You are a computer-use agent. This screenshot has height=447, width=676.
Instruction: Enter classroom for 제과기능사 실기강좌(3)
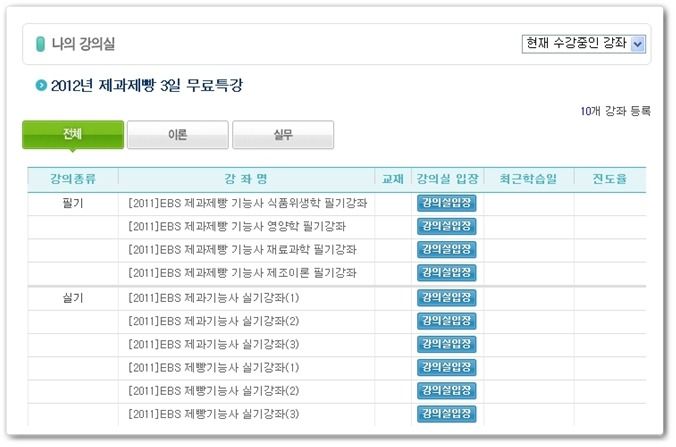447,344
